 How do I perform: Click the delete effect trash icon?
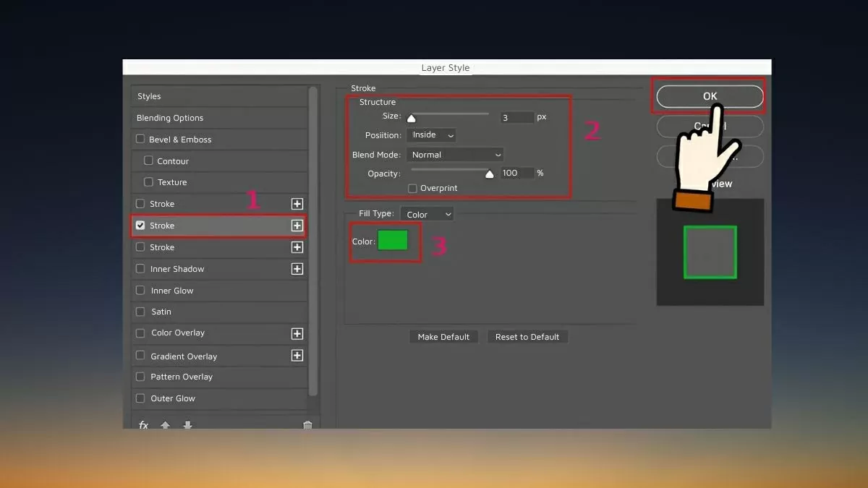tap(307, 425)
